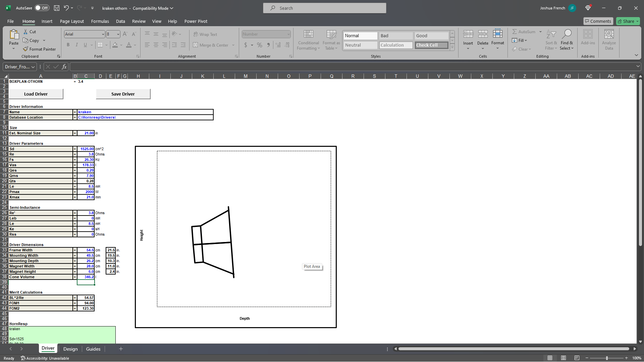Click the formula bar input
Viewport: 644px width, 362px height.
point(352,67)
